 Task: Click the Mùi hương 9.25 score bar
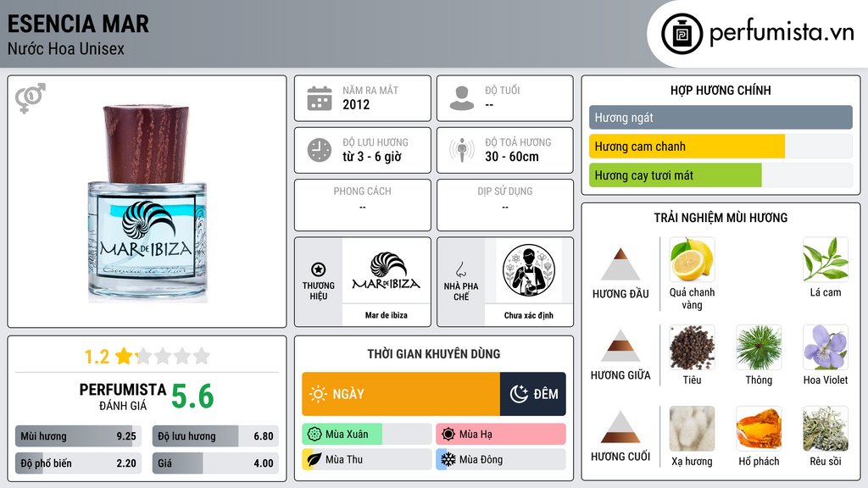click(x=78, y=436)
